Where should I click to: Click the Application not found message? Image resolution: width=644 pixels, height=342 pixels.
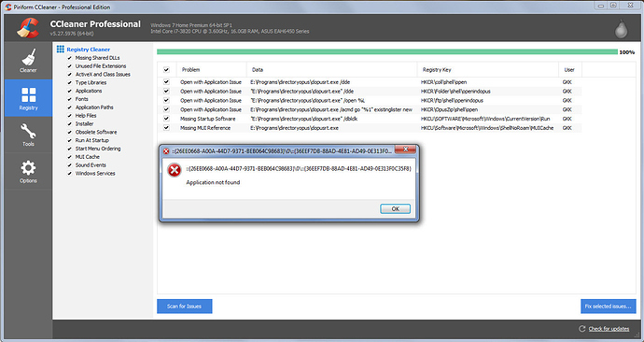pyautogui.click(x=213, y=182)
